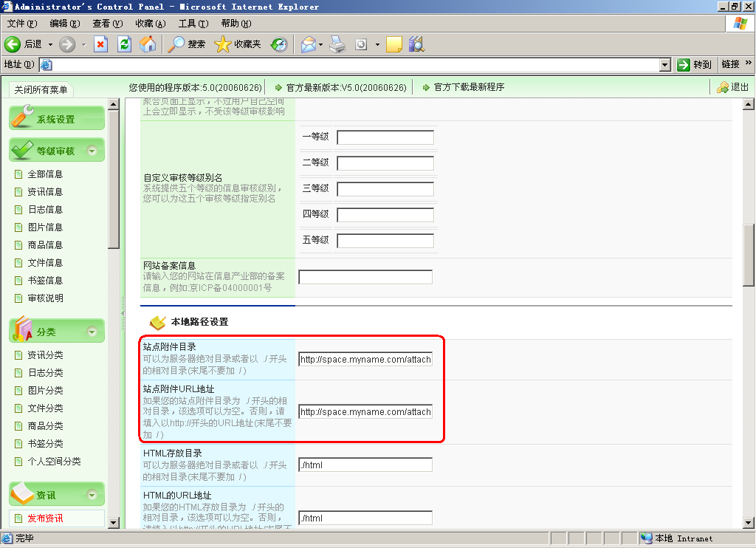Collapse the 等级审核 menu section

coord(92,151)
